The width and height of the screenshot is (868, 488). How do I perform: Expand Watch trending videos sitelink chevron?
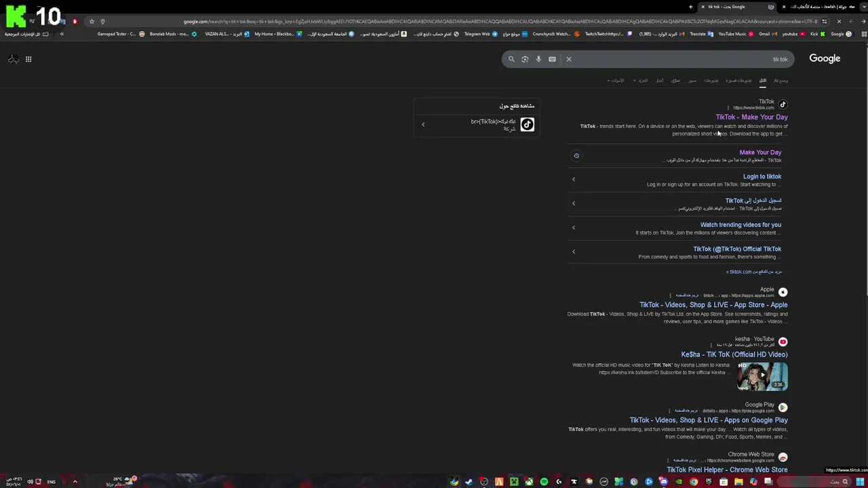point(574,228)
